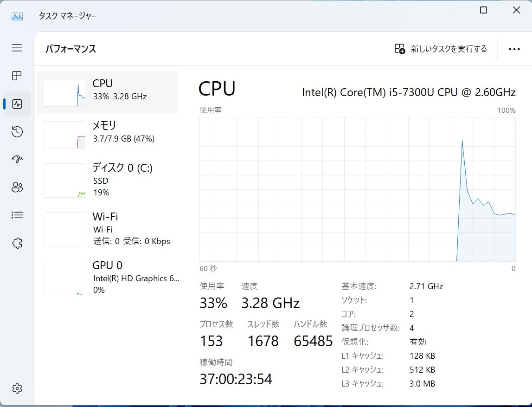Select Disk 0 (C:) performance item

click(x=107, y=180)
